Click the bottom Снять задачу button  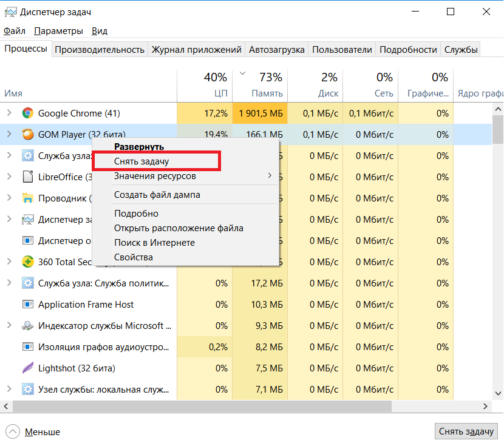pos(466,431)
